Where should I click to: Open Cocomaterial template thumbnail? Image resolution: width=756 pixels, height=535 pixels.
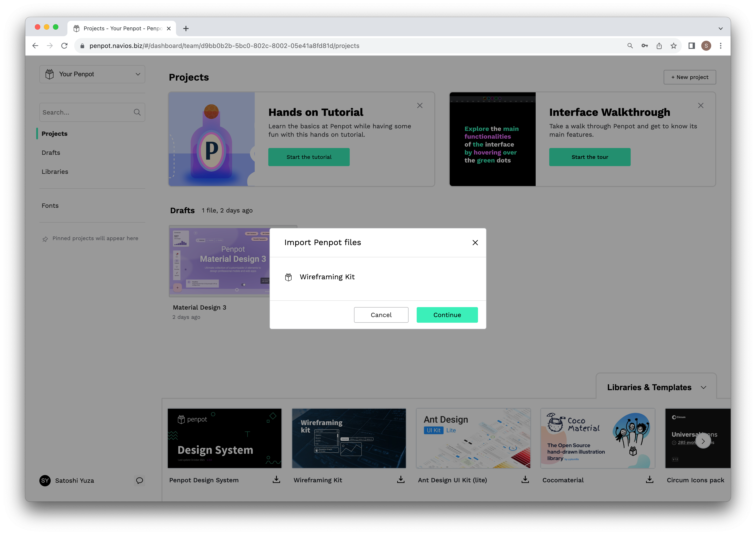tap(598, 438)
